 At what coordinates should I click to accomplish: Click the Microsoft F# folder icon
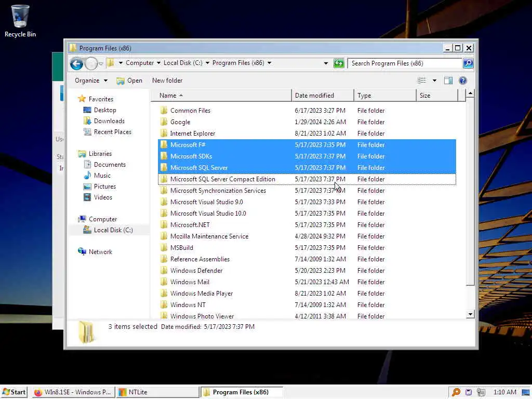click(164, 144)
